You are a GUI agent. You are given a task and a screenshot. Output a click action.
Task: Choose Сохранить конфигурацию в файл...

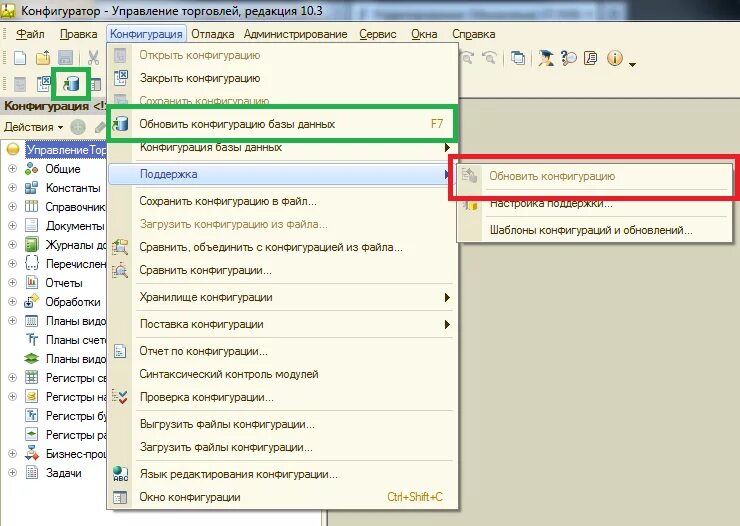[282, 201]
